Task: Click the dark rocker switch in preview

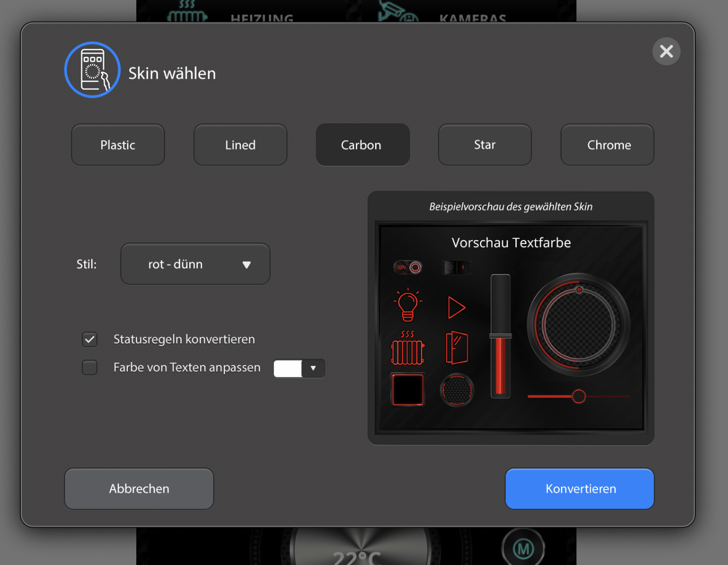Action: tap(456, 267)
